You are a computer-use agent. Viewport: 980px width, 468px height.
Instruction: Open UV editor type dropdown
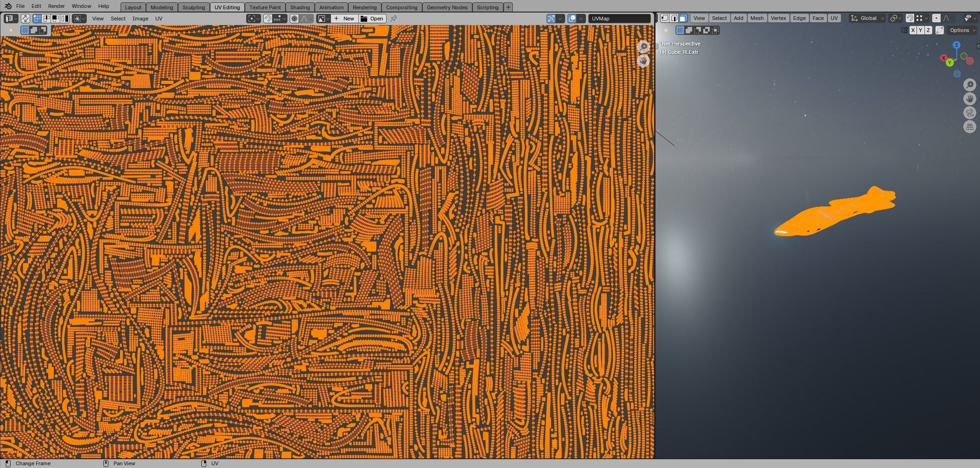(x=11, y=19)
